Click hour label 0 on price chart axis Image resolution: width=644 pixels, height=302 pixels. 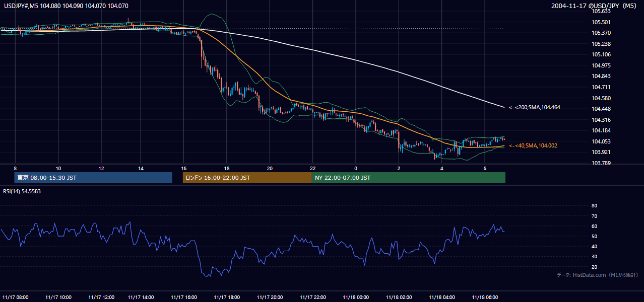[x=356, y=168]
